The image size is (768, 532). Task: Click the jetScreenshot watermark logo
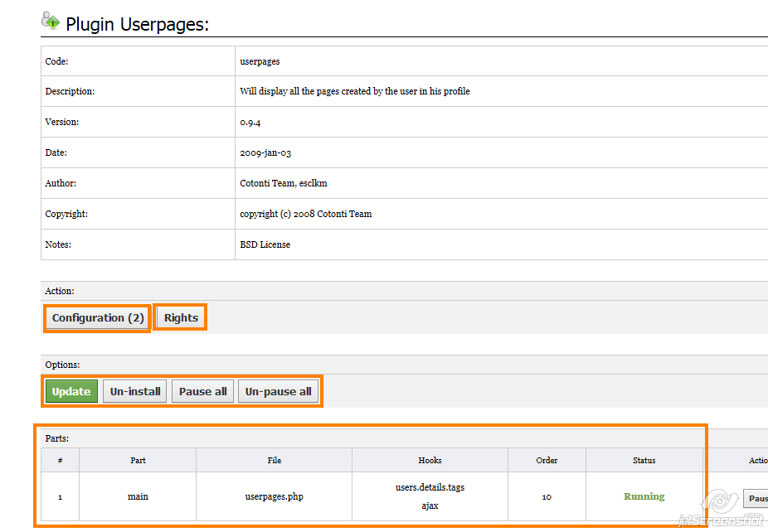click(x=720, y=509)
